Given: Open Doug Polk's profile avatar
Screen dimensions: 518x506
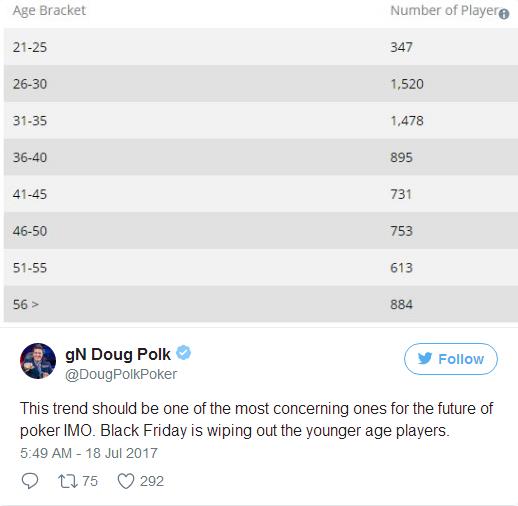Looking at the screenshot, I should 38,361.
